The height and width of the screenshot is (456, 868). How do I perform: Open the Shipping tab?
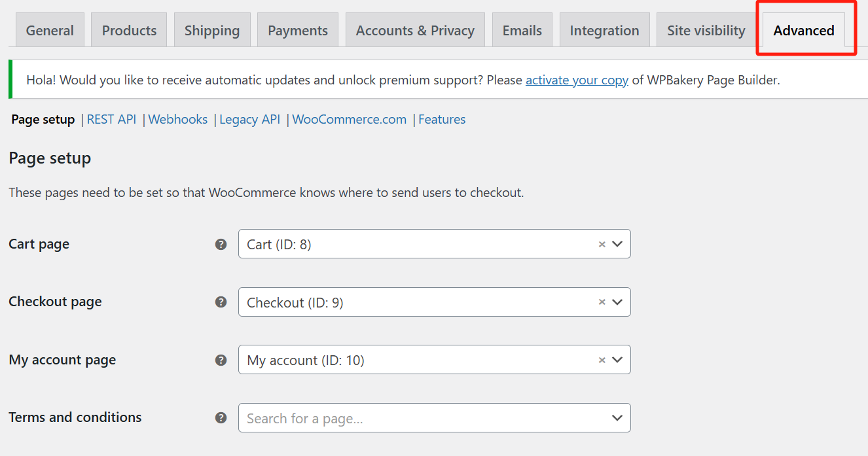pos(212,30)
